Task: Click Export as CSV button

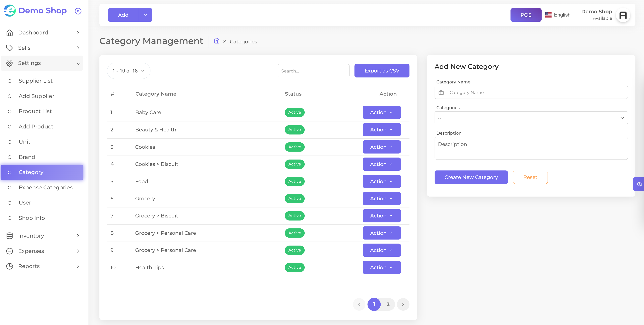Action: (382, 71)
